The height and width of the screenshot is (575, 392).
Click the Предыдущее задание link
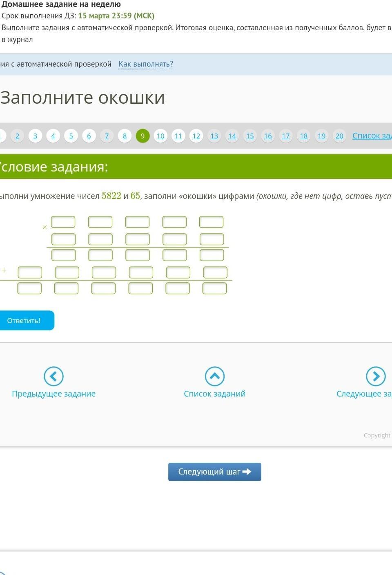[53, 394]
